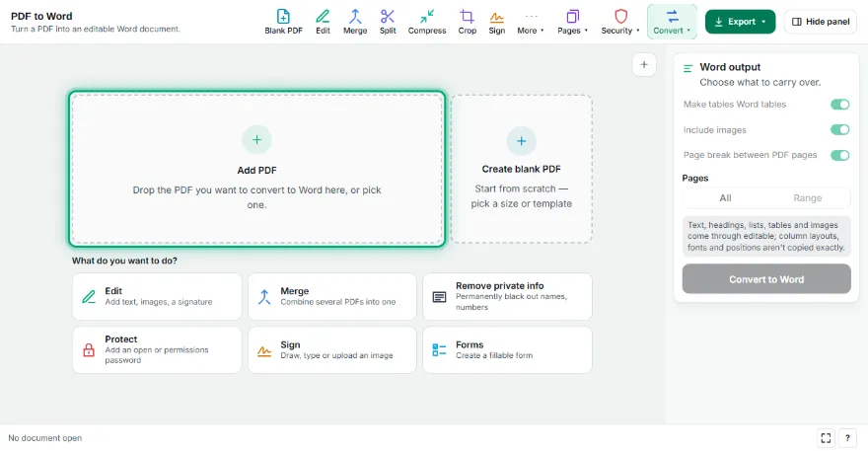Screen dimensions: 868x451
Task: Select the All pages tab
Action: click(725, 197)
